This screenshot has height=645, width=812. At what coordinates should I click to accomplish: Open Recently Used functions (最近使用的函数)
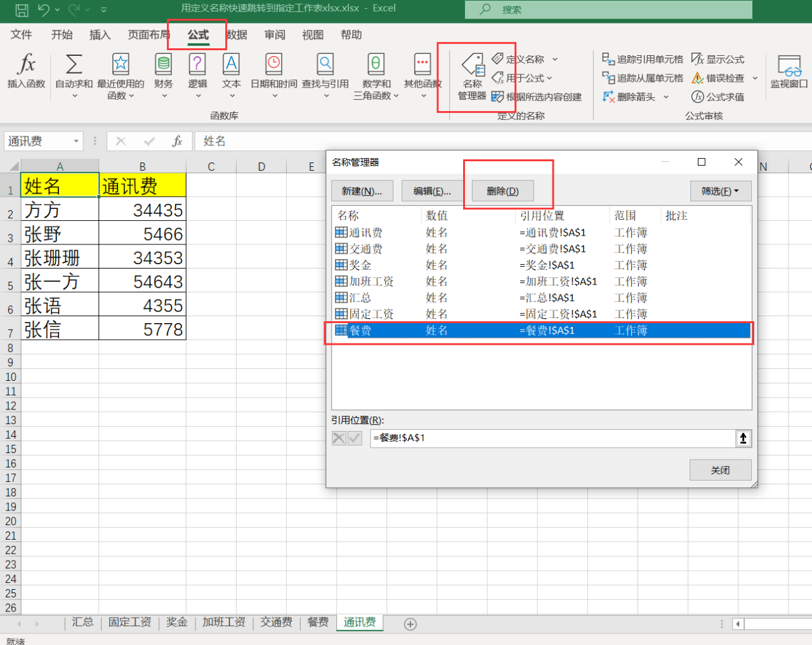121,76
